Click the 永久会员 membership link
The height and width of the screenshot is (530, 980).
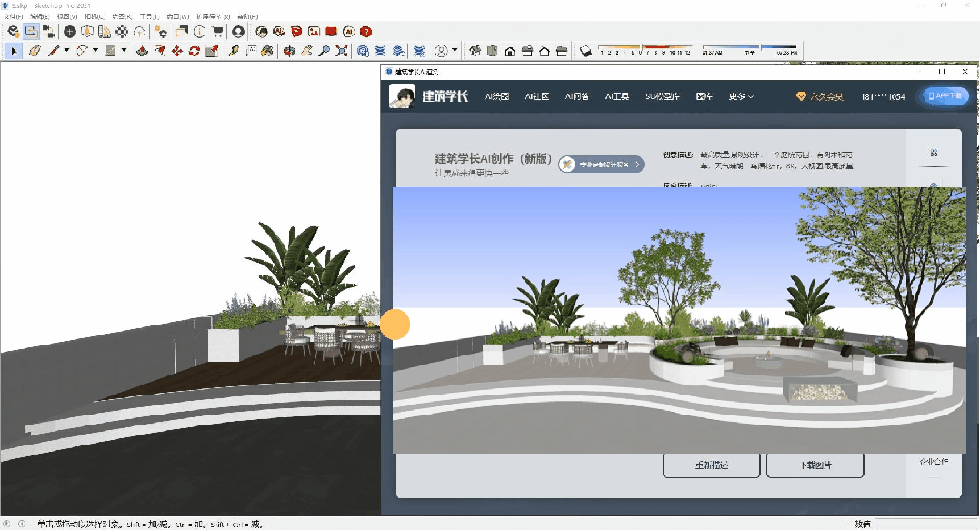pyautogui.click(x=819, y=97)
